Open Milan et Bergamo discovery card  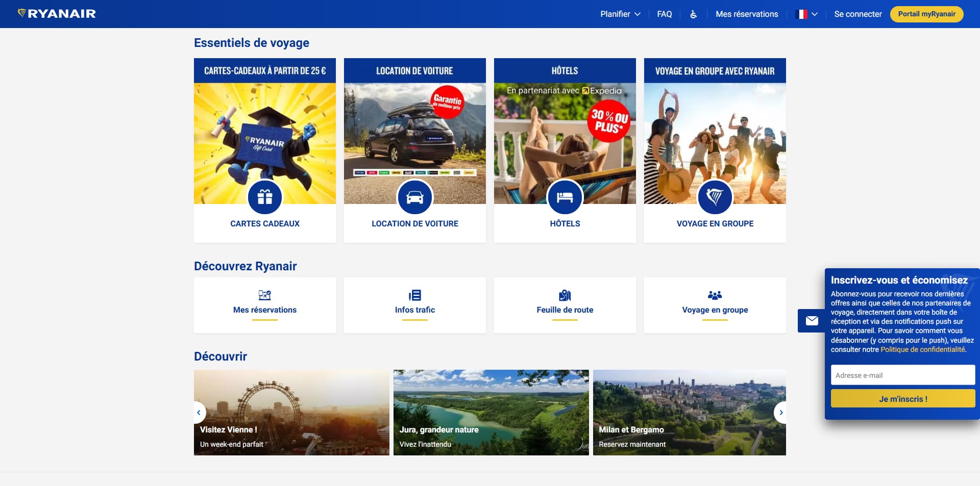(x=690, y=413)
